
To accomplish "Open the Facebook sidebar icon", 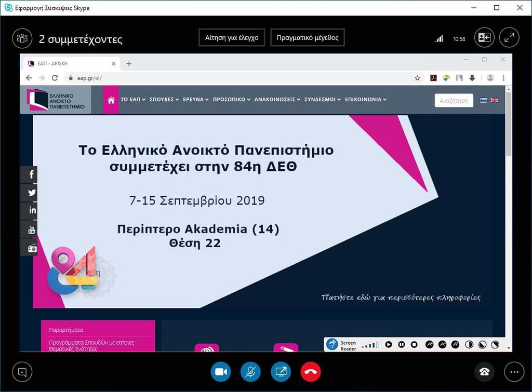I will 29,174.
